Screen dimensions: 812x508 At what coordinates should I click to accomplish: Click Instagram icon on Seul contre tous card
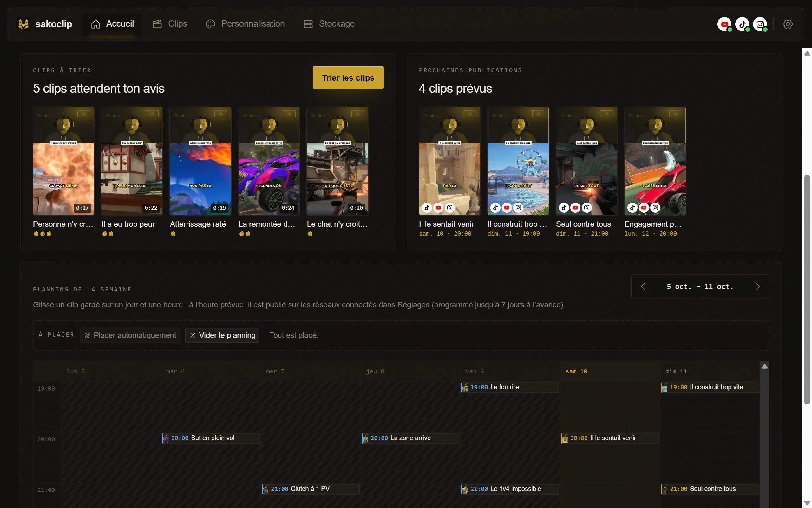pyautogui.click(x=586, y=208)
